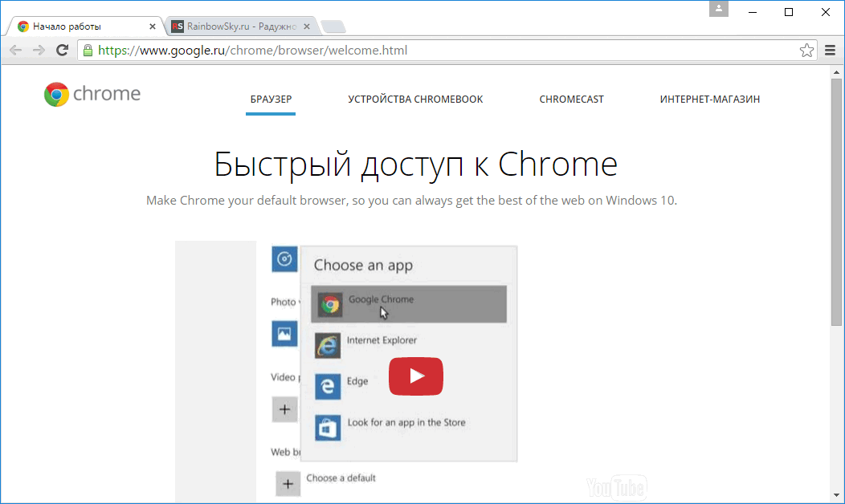Click the 'Choose a default' text
Image resolution: width=845 pixels, height=504 pixels.
341,478
